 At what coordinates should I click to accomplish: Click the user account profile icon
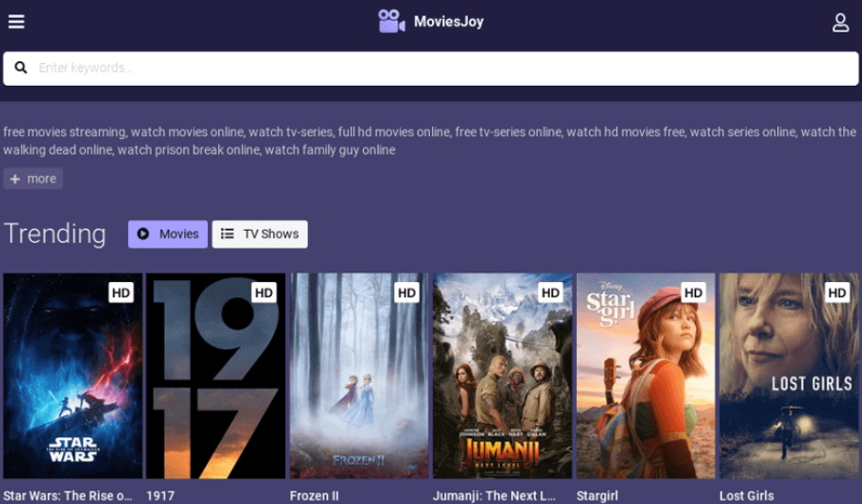click(840, 22)
